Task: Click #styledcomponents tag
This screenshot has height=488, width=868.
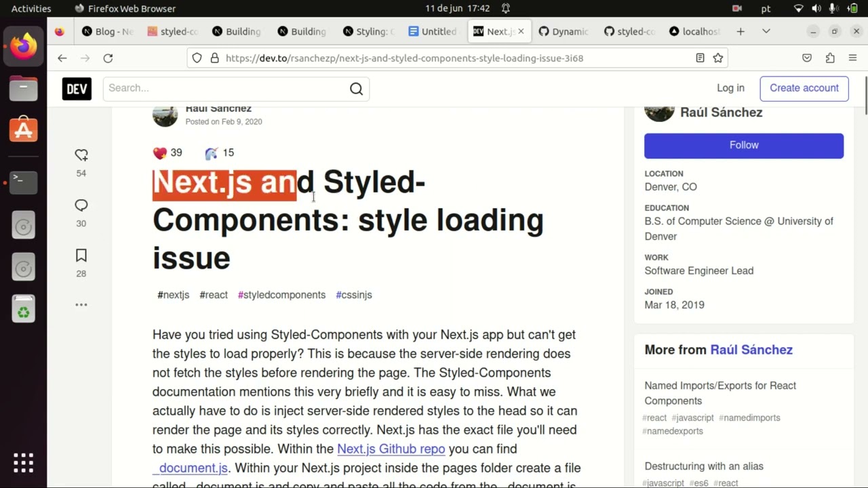Action: click(281, 295)
